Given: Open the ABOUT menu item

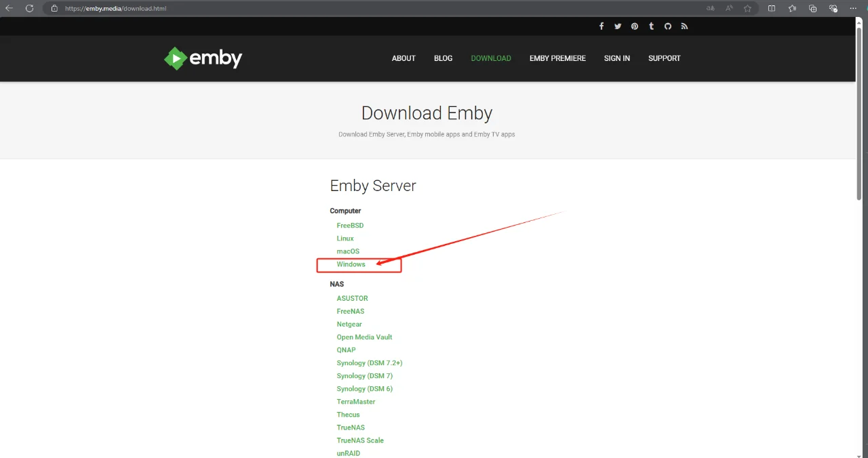Looking at the screenshot, I should click(x=403, y=58).
